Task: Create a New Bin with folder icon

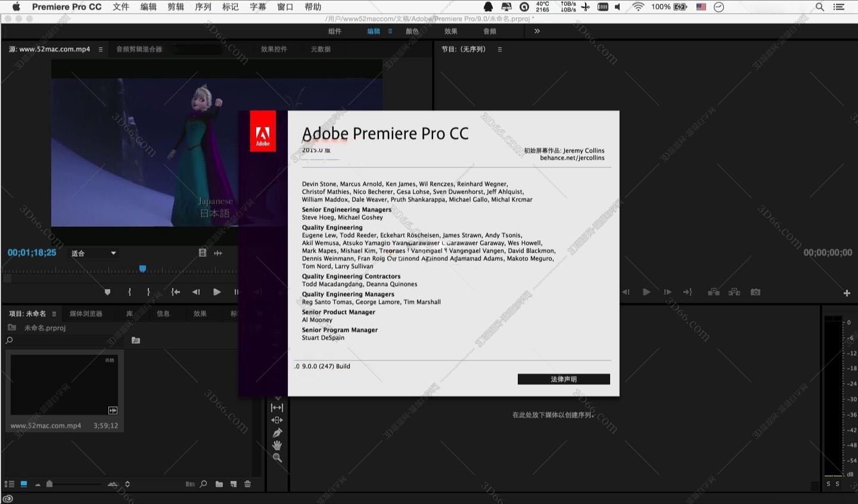Action: 219,484
